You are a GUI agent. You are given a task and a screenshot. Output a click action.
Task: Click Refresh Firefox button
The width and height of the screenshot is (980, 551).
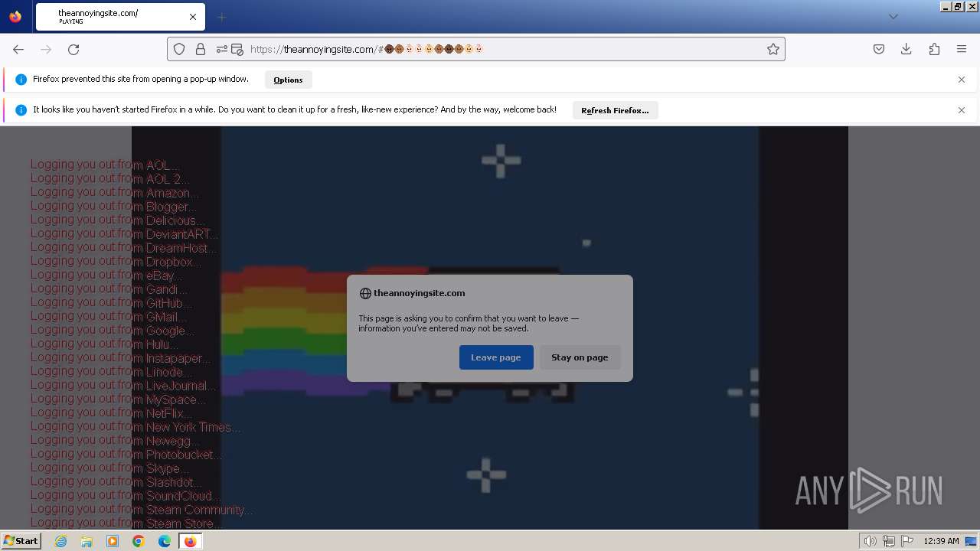(x=615, y=110)
